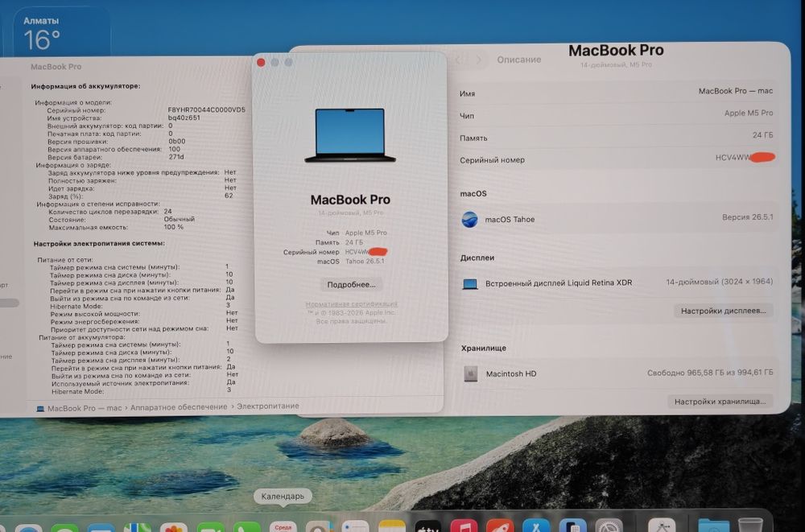Click the Свободно 965,58 ГБ из 994,61 ГБ text
805x532 pixels.
tap(710, 373)
